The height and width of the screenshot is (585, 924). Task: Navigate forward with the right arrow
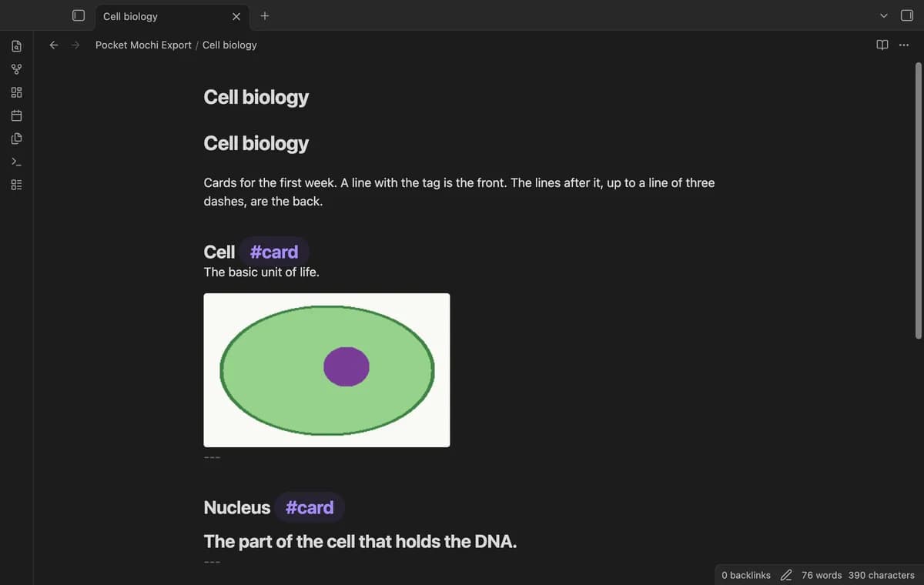(x=75, y=45)
